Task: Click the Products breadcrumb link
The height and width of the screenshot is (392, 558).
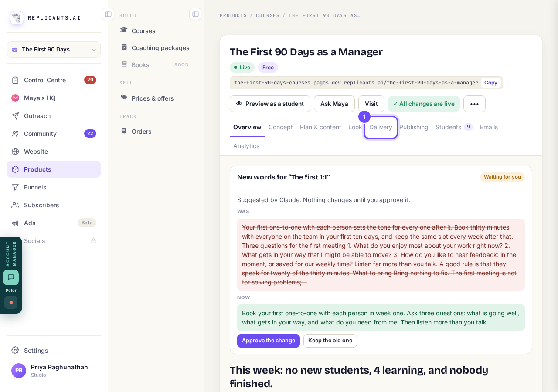Action: [x=233, y=15]
